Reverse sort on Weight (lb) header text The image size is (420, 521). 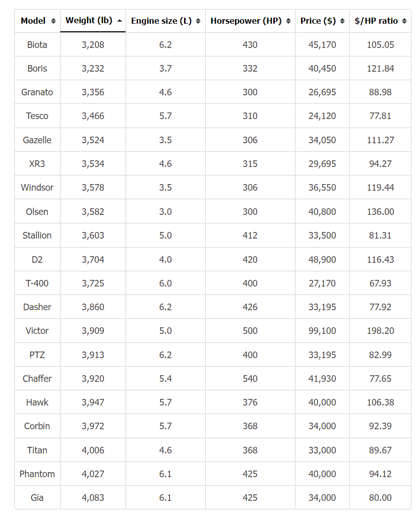click(x=89, y=21)
